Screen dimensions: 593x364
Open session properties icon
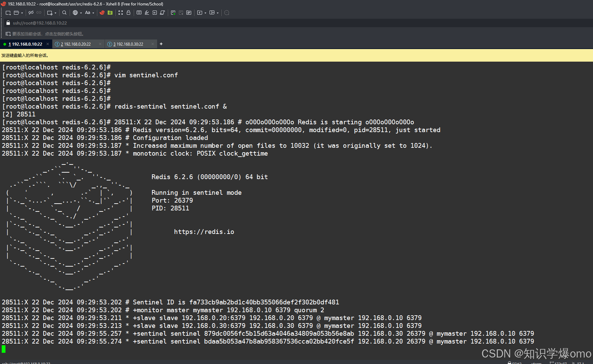point(50,13)
